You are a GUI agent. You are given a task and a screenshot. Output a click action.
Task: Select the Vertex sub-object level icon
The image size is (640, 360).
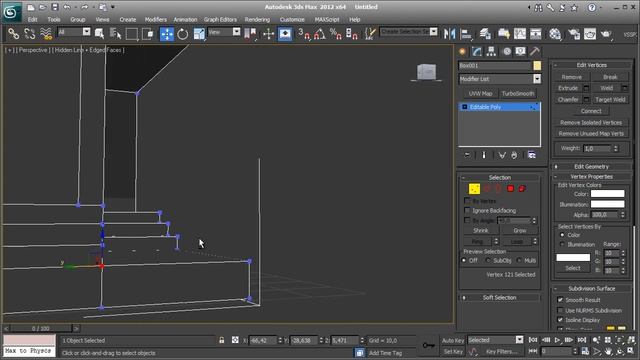(x=474, y=189)
